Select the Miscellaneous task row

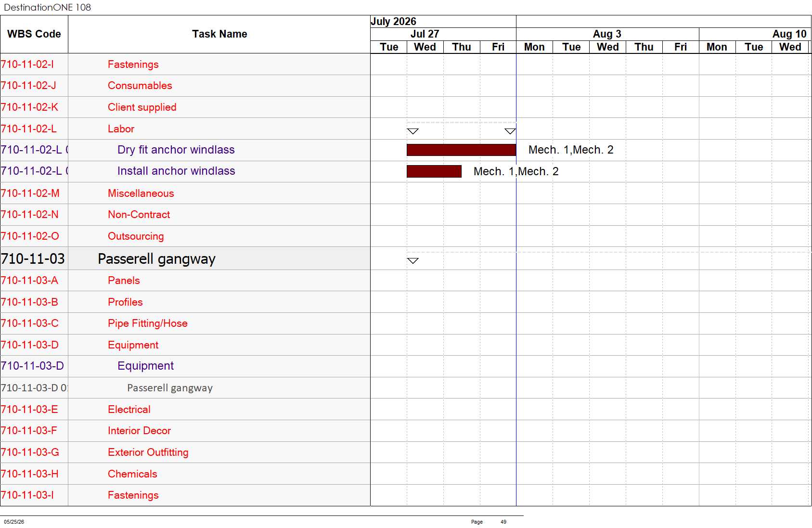click(185, 193)
